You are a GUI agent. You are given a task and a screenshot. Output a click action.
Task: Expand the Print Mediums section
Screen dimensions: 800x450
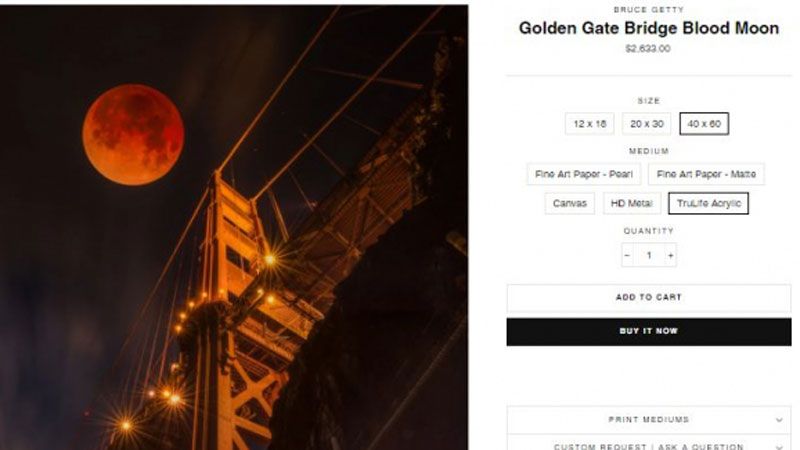pos(649,420)
